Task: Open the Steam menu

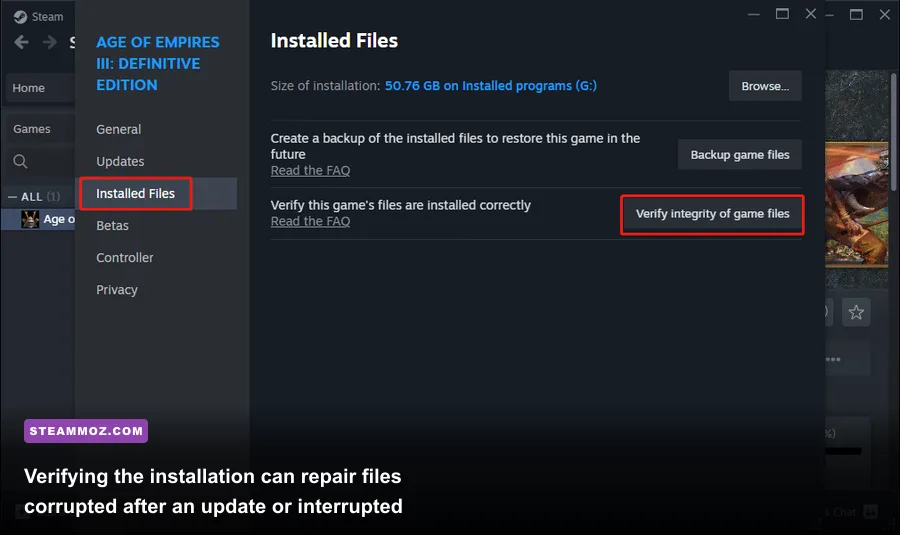Action: (47, 17)
